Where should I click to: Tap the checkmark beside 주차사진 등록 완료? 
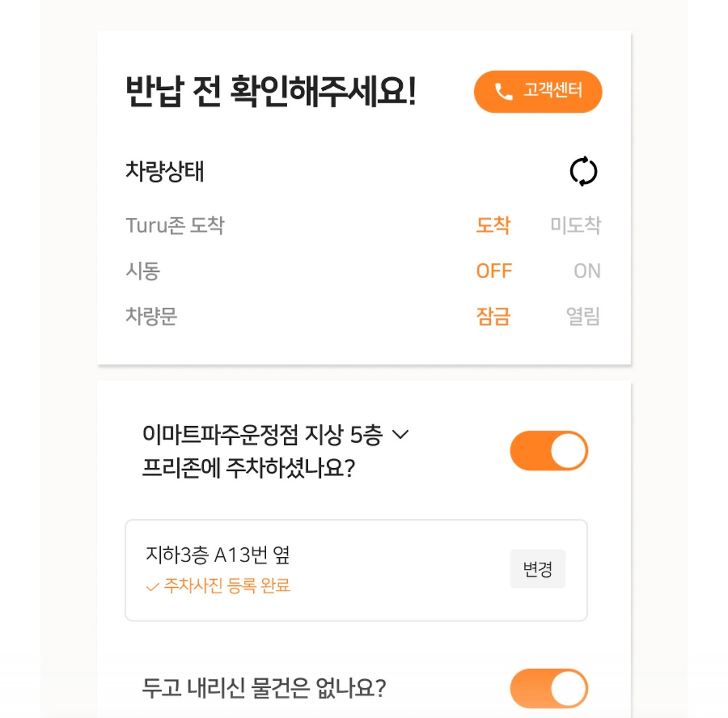[x=151, y=587]
